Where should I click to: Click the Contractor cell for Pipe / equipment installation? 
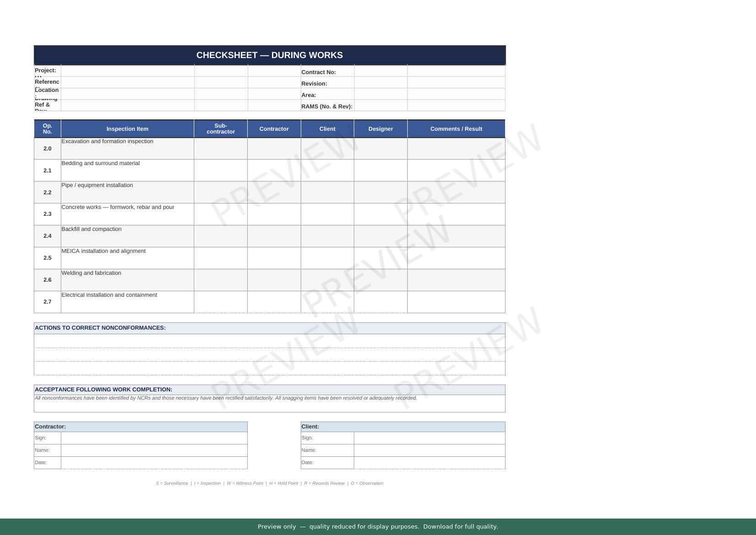pos(274,193)
